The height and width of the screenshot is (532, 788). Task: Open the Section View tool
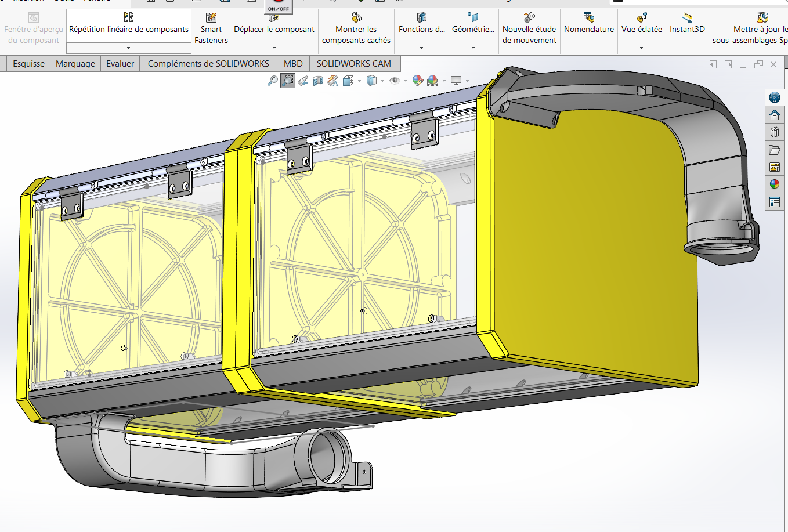[318, 81]
